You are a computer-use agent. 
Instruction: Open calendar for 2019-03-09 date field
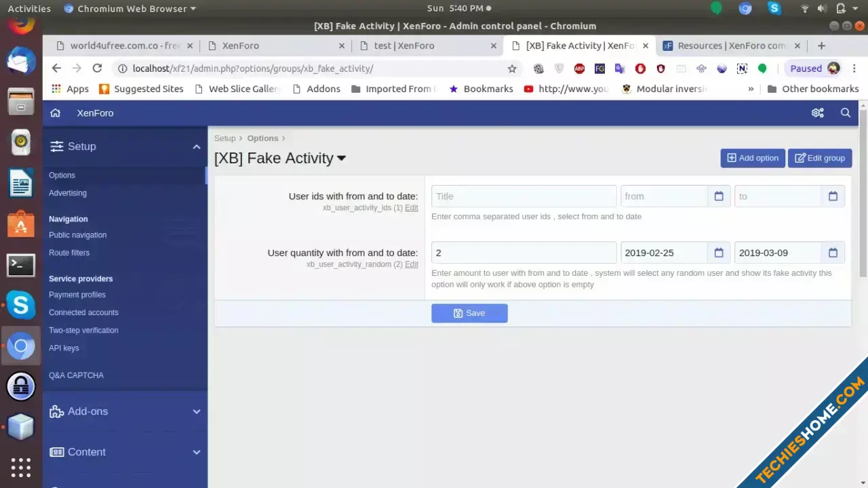(x=833, y=253)
